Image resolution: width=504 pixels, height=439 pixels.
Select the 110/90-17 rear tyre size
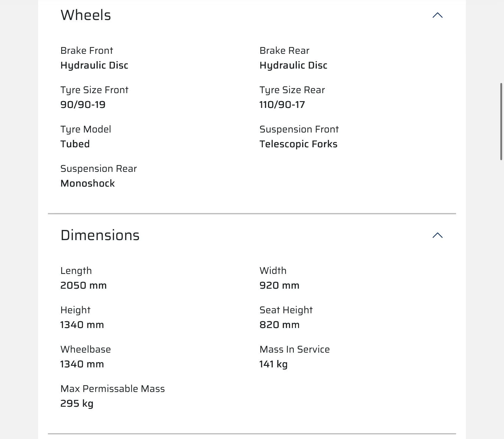(282, 105)
